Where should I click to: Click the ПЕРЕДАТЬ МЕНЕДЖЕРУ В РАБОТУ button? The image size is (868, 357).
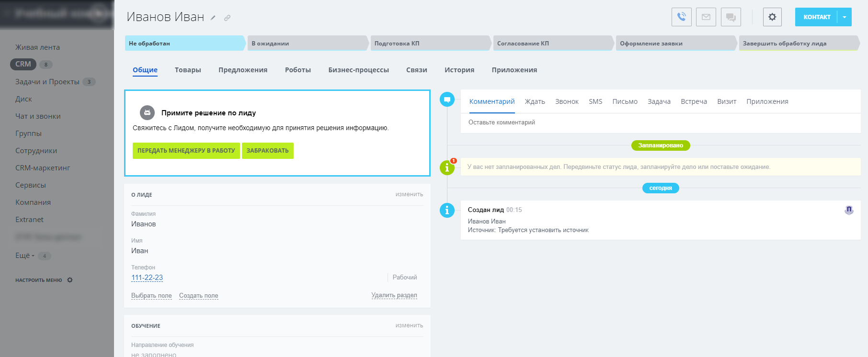coord(186,151)
